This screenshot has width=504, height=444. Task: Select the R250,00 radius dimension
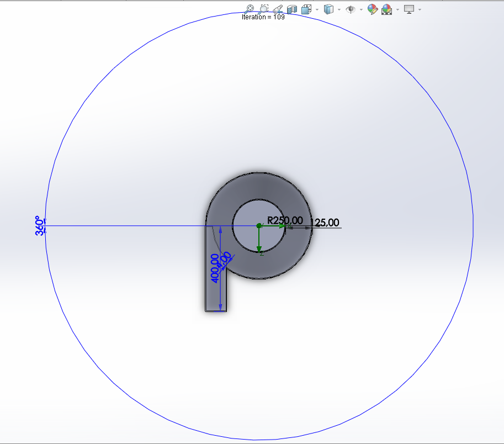tap(285, 219)
